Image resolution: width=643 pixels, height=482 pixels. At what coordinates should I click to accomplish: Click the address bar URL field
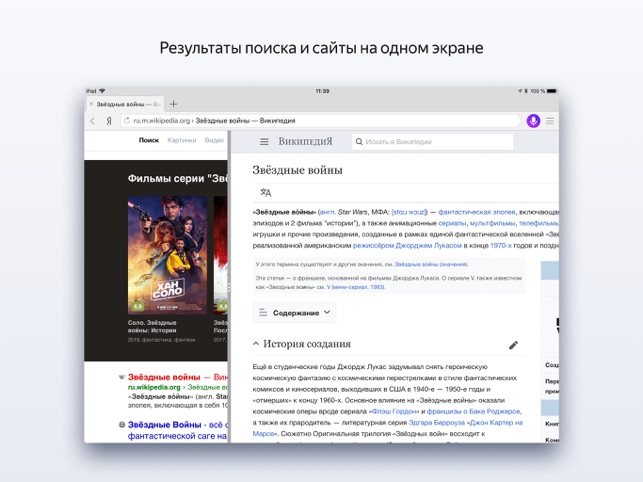[320, 121]
